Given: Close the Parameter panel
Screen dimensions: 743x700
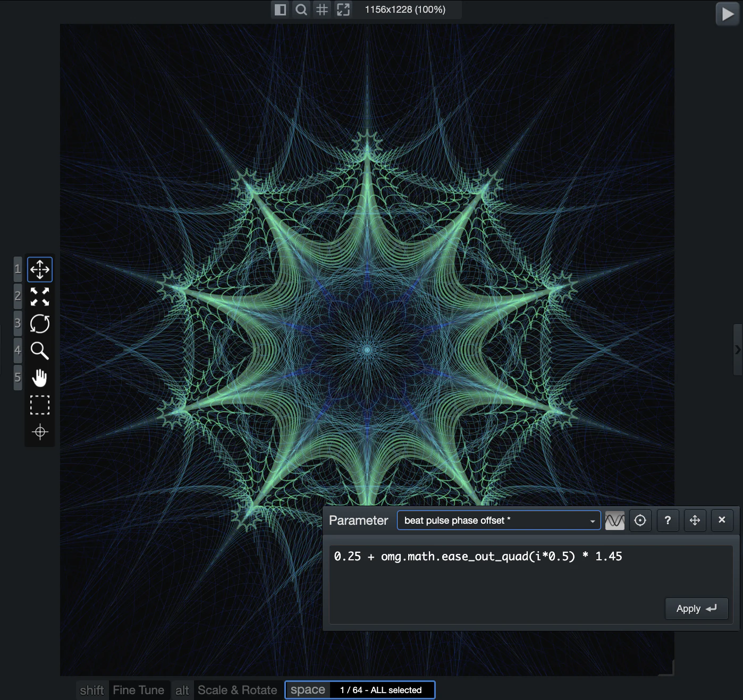Looking at the screenshot, I should click(x=722, y=520).
